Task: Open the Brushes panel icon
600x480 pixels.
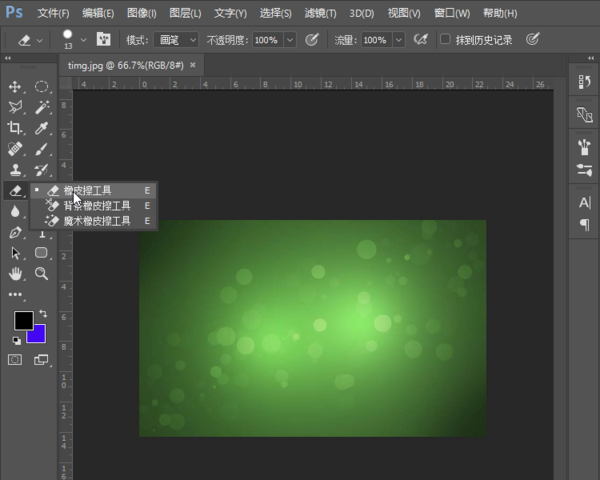Action: tap(584, 147)
